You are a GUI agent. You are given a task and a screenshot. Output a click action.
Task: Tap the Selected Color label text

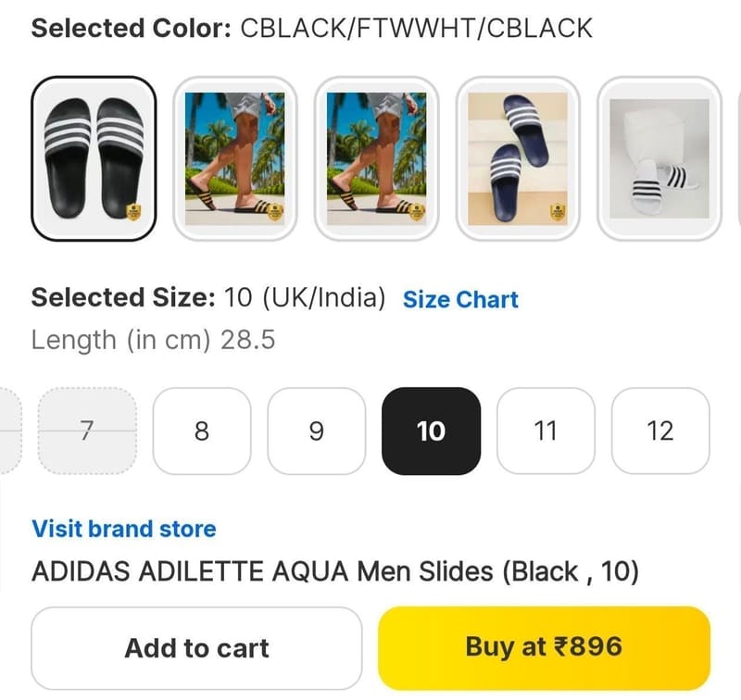(x=132, y=29)
